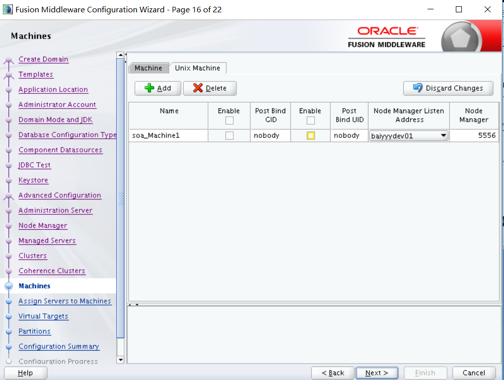Click the Partitions step bullet icon
Image resolution: width=504 pixels, height=380 pixels.
(x=9, y=332)
